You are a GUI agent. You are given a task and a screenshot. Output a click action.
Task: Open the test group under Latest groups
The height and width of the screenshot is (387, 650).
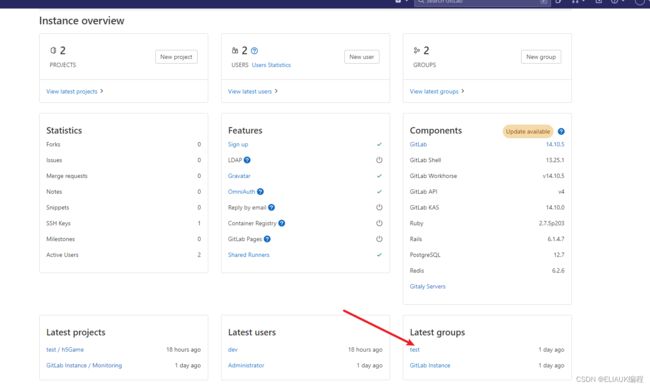415,350
